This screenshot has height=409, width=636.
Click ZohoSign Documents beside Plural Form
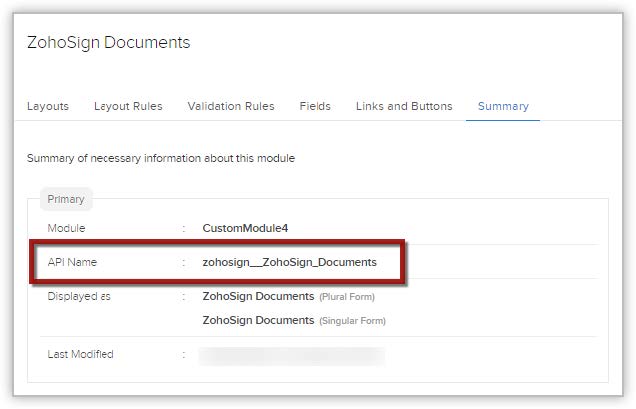tap(258, 296)
